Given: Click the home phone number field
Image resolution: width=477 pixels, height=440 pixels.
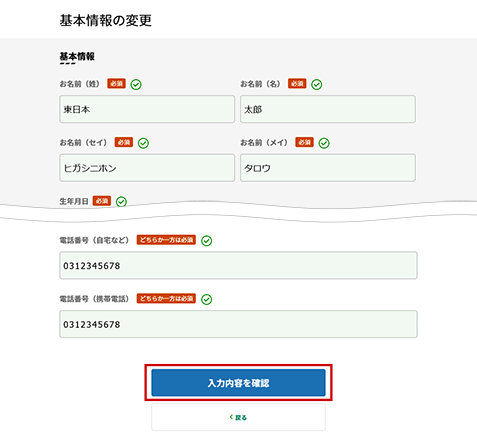Looking at the screenshot, I should [x=238, y=265].
